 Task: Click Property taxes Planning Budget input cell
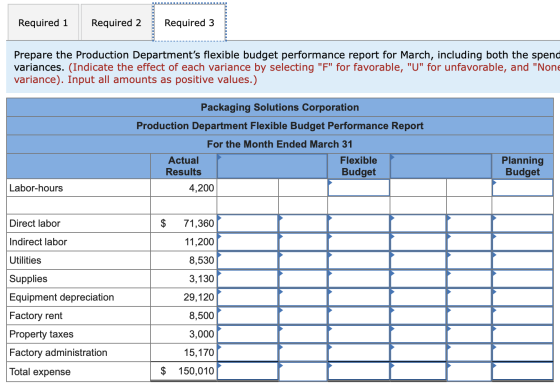pos(522,334)
